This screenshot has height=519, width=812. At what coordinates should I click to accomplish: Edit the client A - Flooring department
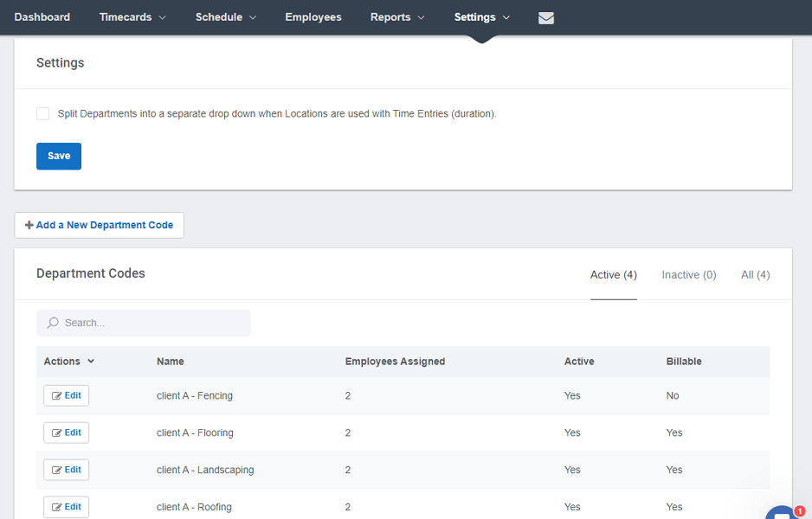tap(67, 432)
